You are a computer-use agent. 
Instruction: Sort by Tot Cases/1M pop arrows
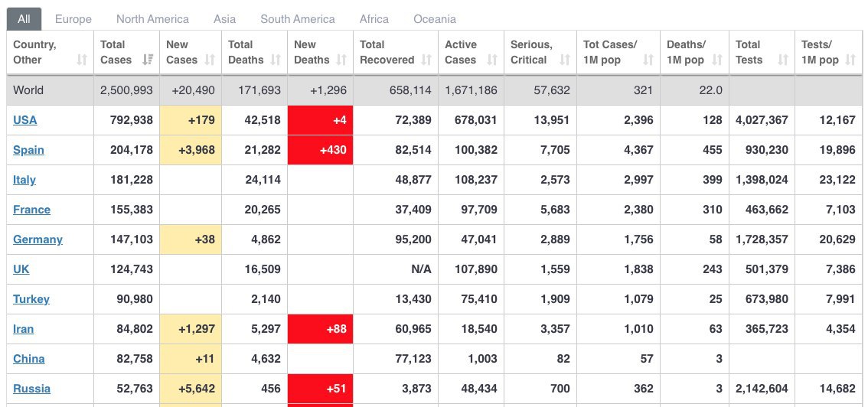[648, 60]
